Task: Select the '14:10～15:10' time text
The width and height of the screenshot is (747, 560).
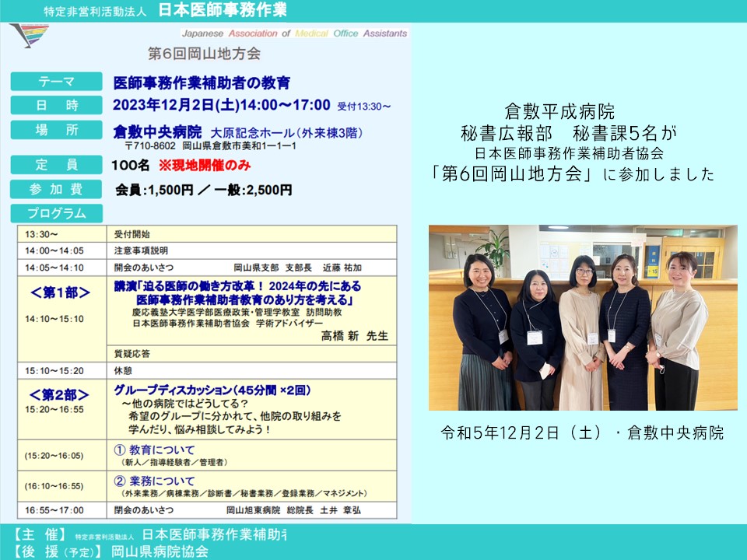Action: tap(54, 319)
